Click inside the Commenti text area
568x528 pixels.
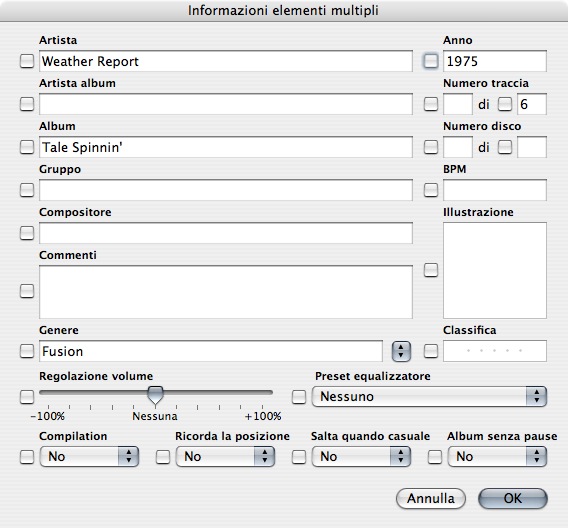[x=226, y=292]
